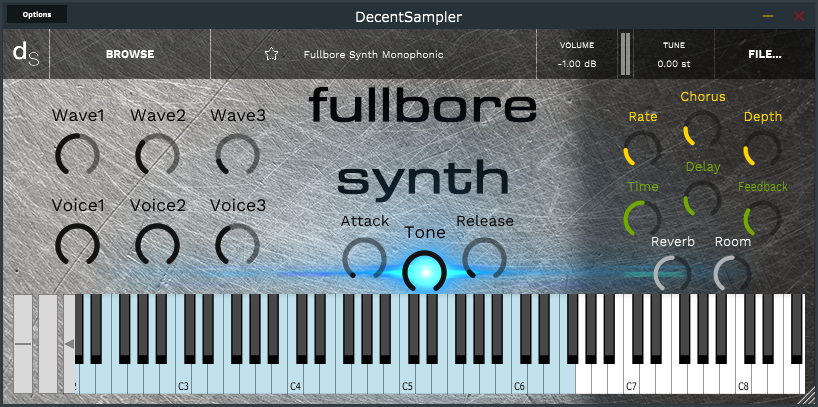Viewport: 818px width, 407px height.
Task: Favorite the preset with the star icon
Action: click(271, 54)
